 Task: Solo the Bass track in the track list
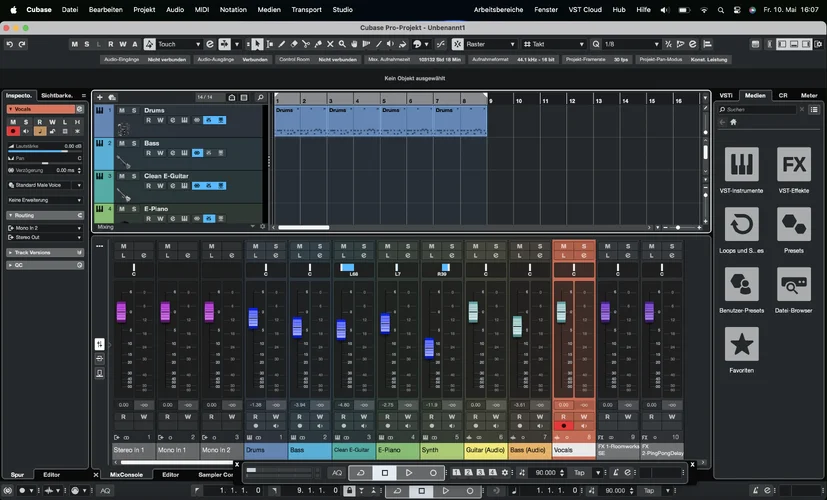click(133, 143)
